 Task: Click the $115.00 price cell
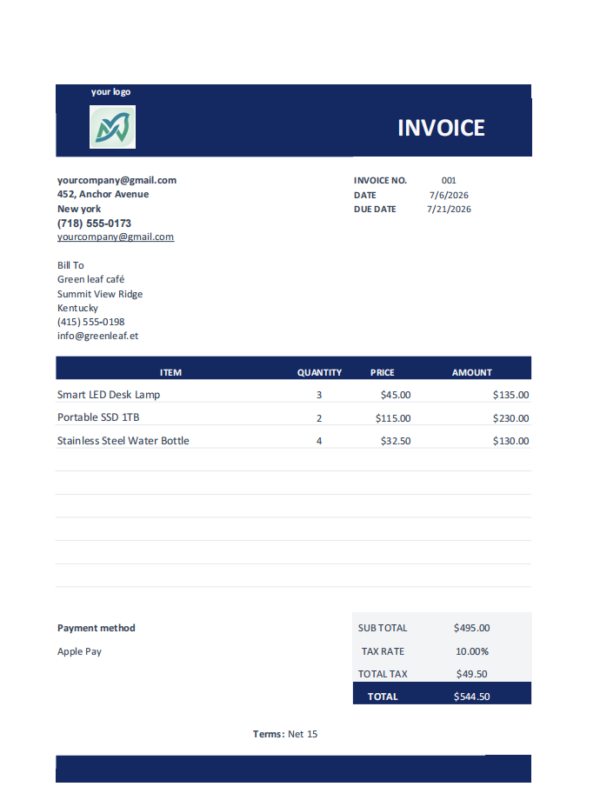(393, 418)
